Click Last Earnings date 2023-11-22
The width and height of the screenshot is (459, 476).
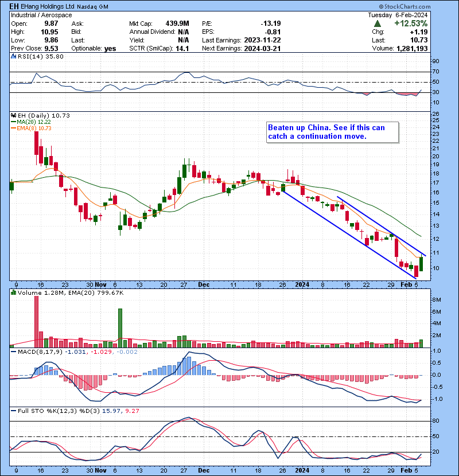click(262, 40)
